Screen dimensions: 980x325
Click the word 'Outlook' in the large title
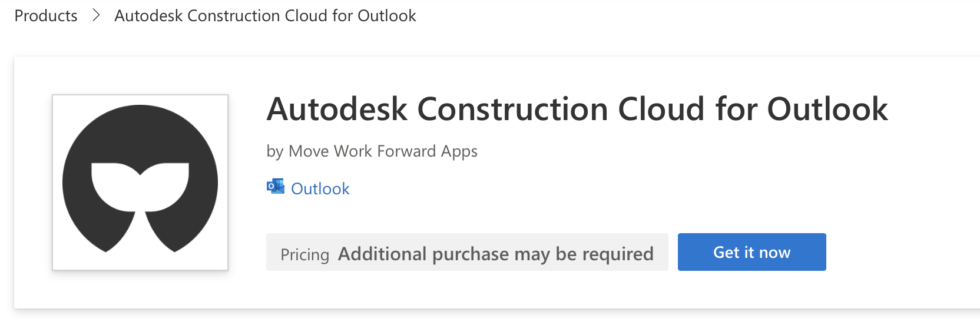pyautogui.click(x=827, y=110)
